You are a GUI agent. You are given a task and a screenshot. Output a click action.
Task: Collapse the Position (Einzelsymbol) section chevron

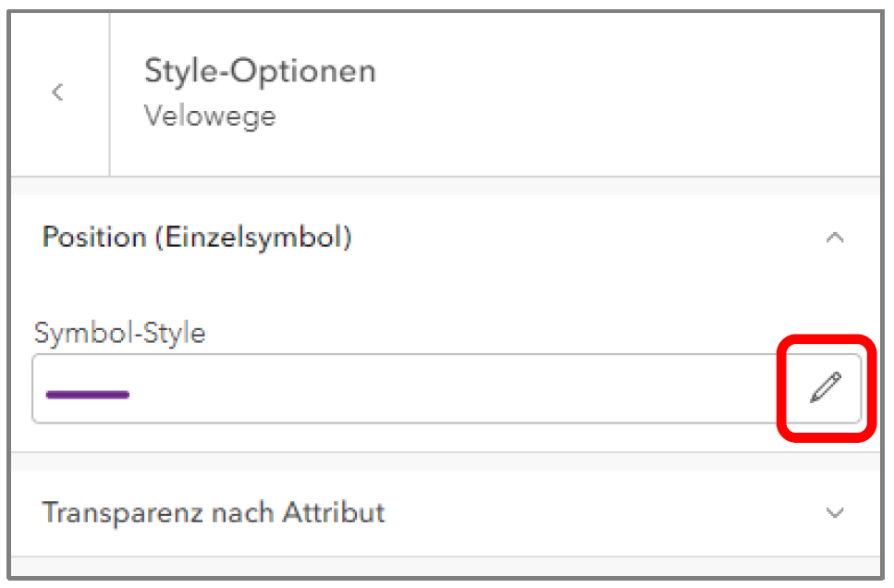[835, 238]
